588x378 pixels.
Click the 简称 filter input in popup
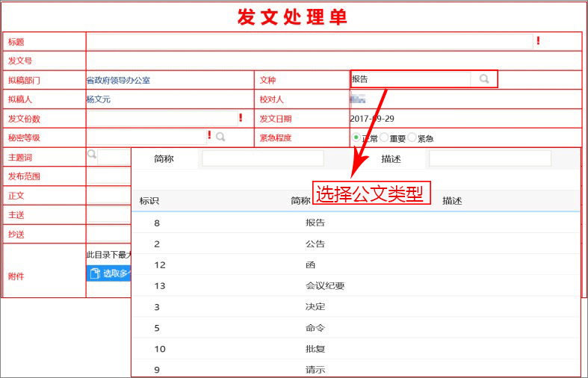click(262, 158)
